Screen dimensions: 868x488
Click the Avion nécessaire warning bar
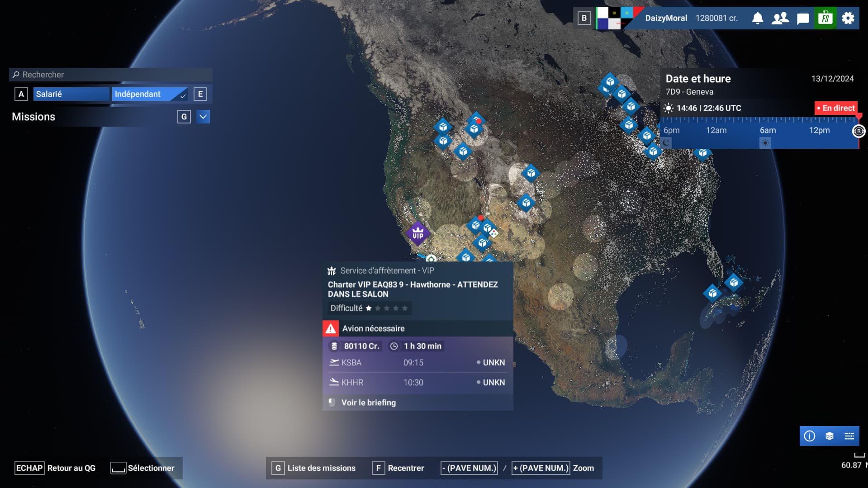(417, 328)
